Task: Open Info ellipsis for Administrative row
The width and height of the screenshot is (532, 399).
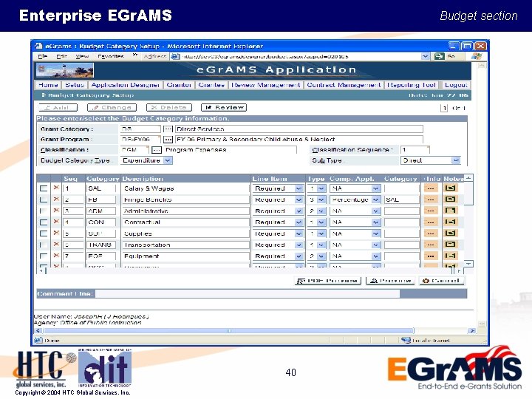Action: click(x=431, y=211)
